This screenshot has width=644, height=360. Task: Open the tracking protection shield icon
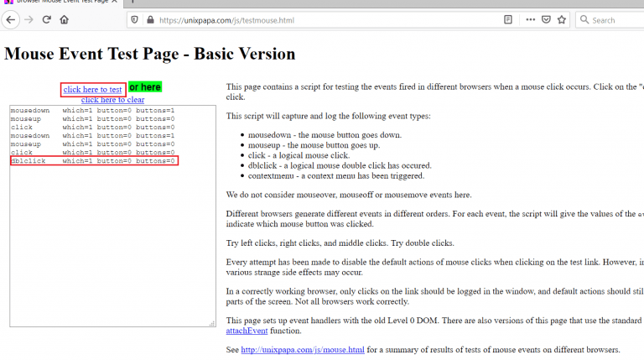click(134, 19)
